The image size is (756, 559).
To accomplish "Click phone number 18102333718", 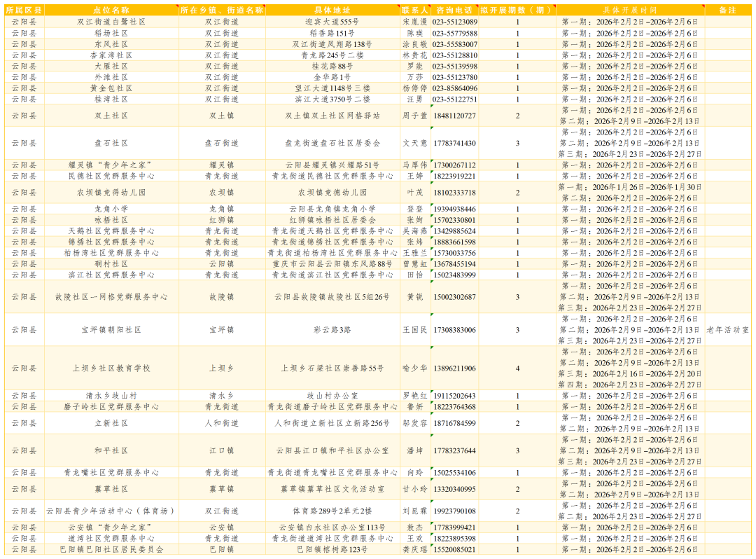I will coord(454,193).
